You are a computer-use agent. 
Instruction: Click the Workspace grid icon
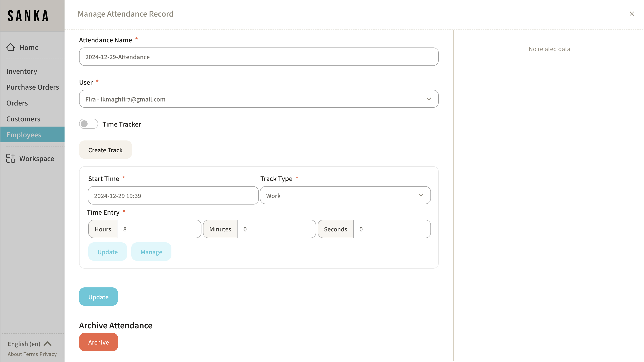pyautogui.click(x=11, y=159)
